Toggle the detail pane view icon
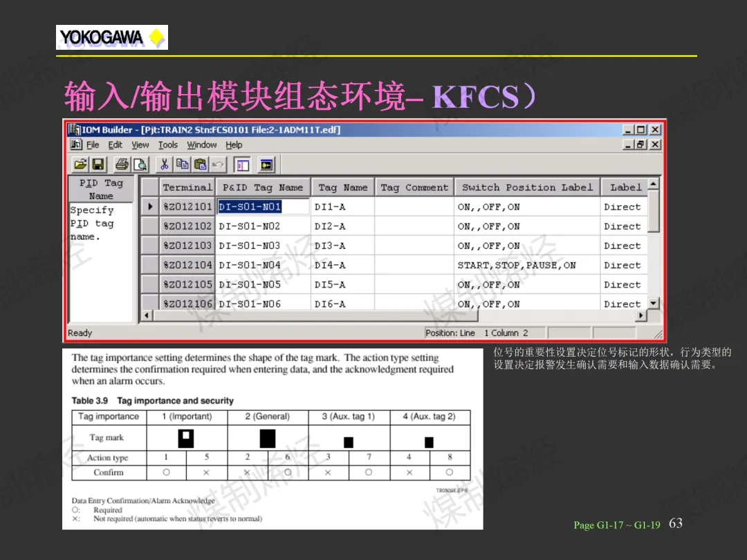Screen dimensions: 747x560 [x=243, y=165]
